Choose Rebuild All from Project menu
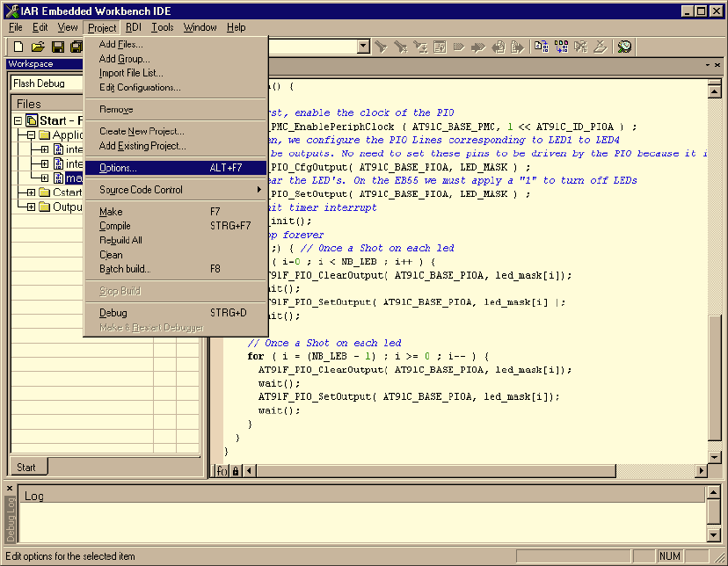728x566 pixels. 120,240
